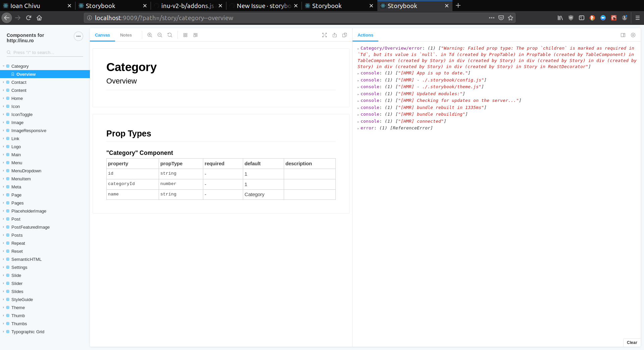The image size is (644, 350).
Task: Open the story in fullscreen mode
Action: coord(324,35)
